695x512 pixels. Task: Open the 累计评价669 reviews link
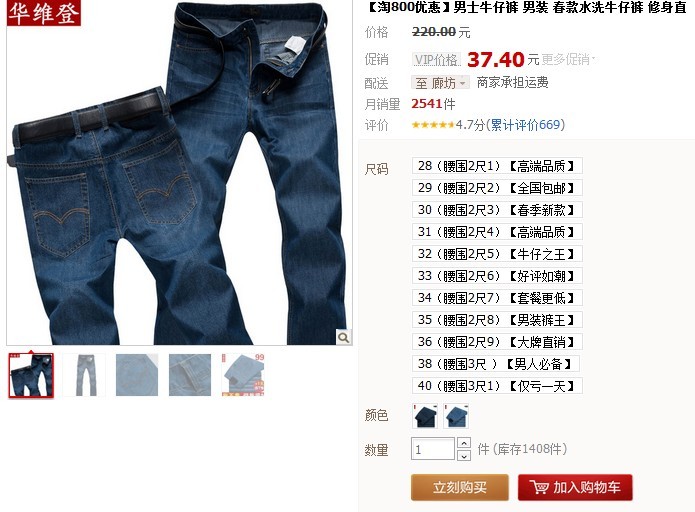pyautogui.click(x=525, y=125)
